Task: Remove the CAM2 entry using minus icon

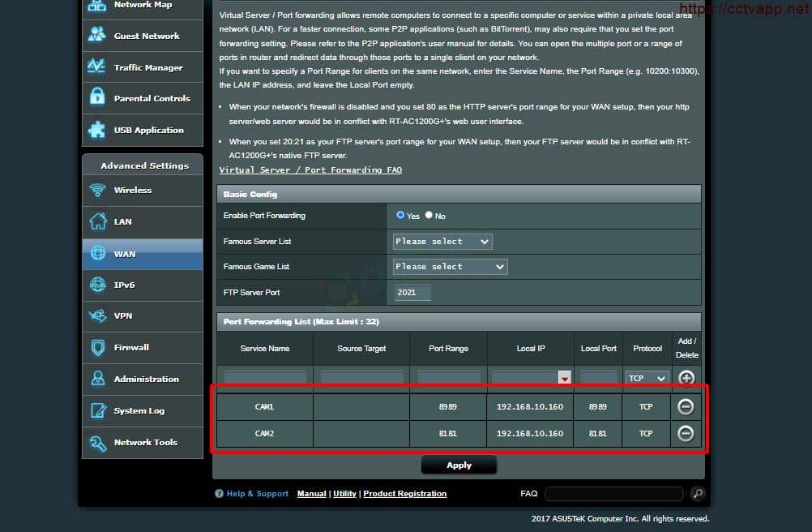Action: [x=686, y=434]
